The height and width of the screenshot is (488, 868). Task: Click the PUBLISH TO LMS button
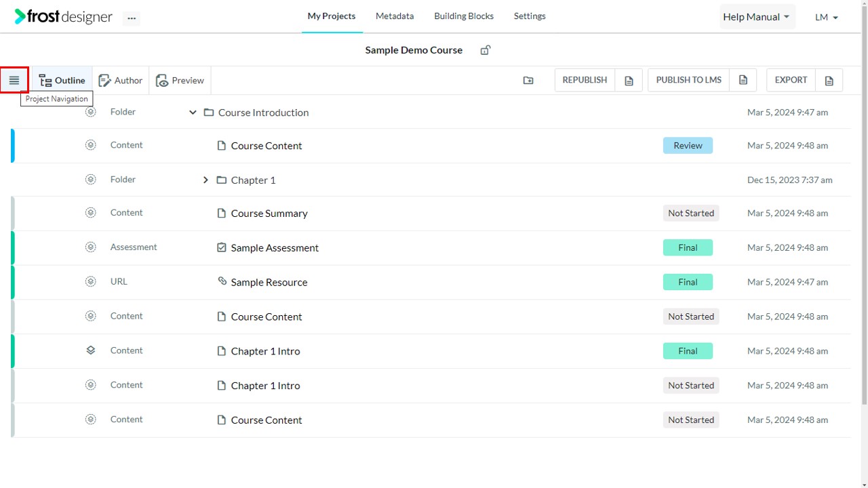pos(689,80)
